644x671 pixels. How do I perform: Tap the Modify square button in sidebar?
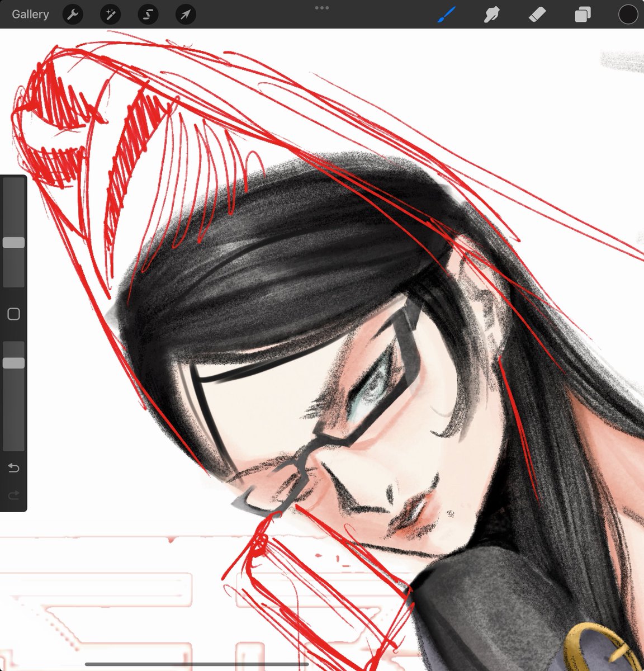click(x=13, y=314)
